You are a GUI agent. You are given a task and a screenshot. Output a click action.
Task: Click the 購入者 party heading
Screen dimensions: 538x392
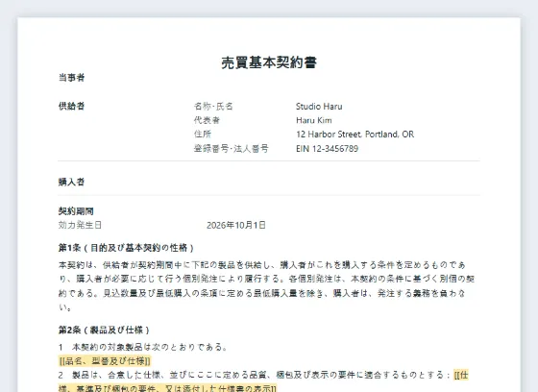tap(71, 182)
